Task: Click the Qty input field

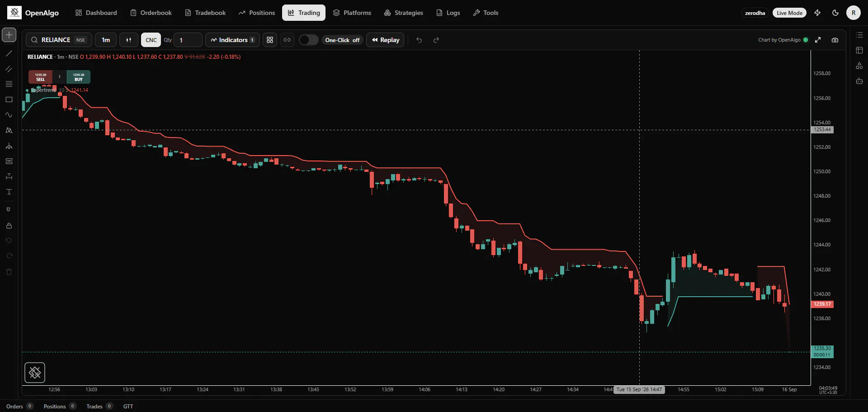Action: click(188, 40)
